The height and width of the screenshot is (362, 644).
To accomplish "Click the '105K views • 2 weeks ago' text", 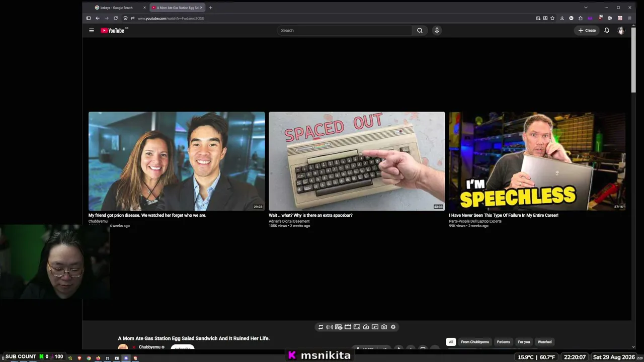I will pos(289,226).
